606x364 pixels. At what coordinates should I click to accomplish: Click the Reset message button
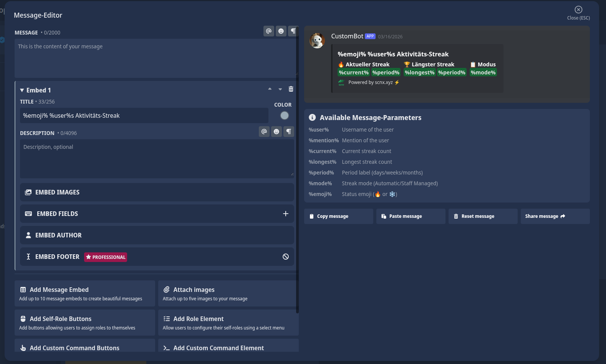(483, 216)
